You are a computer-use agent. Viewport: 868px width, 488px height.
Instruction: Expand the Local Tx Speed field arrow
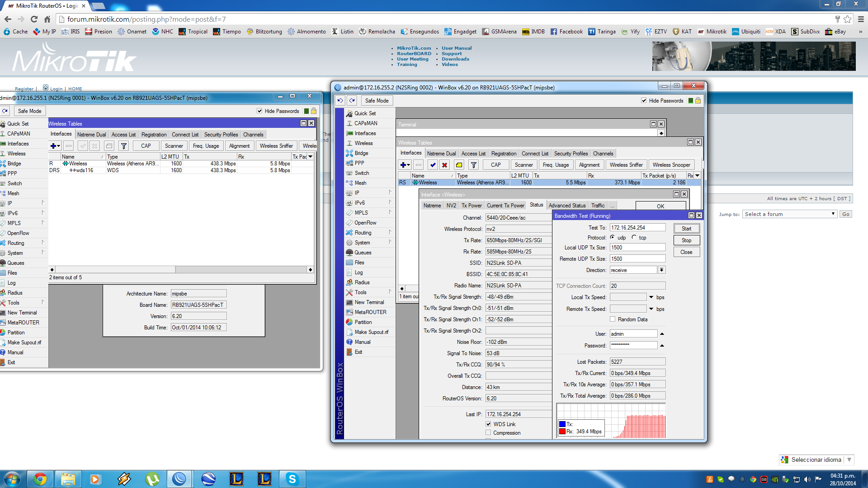pos(651,297)
